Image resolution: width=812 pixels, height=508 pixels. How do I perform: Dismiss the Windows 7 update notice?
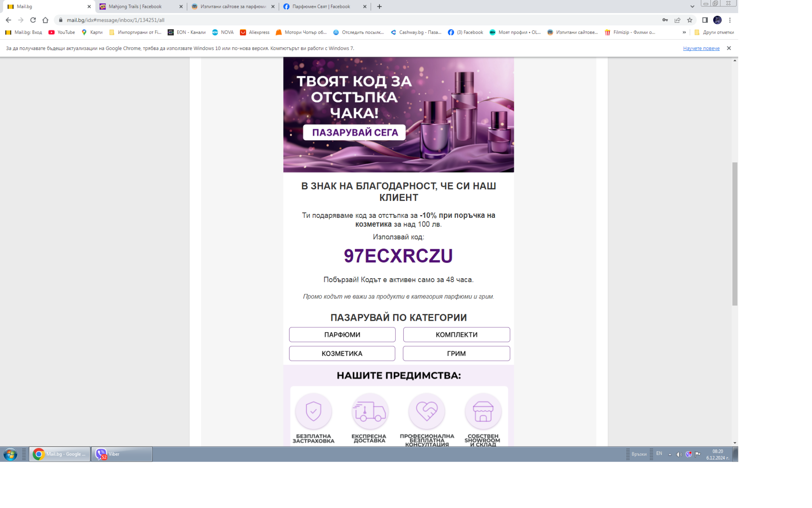729,48
